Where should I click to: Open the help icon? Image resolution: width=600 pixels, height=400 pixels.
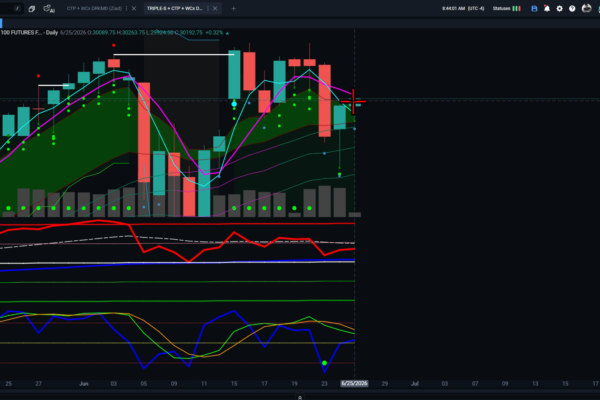(572, 8)
